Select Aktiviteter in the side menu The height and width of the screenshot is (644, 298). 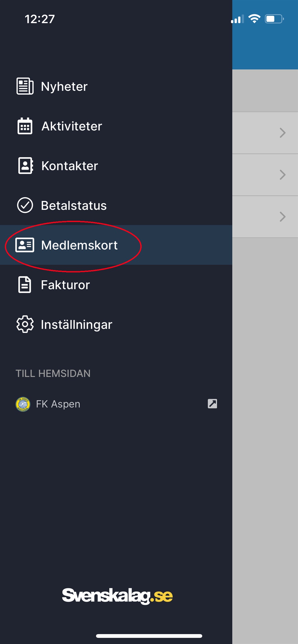click(x=116, y=126)
